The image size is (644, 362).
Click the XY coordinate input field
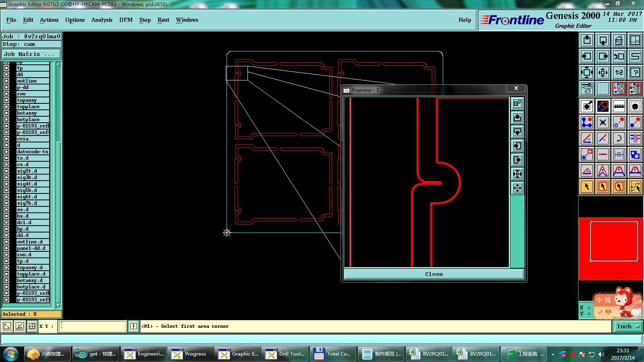click(x=93, y=326)
